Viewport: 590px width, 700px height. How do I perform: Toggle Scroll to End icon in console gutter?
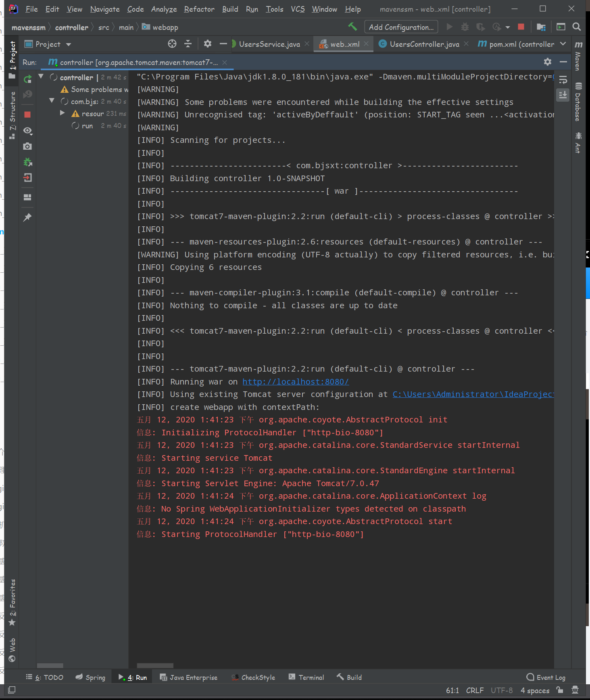pos(563,95)
